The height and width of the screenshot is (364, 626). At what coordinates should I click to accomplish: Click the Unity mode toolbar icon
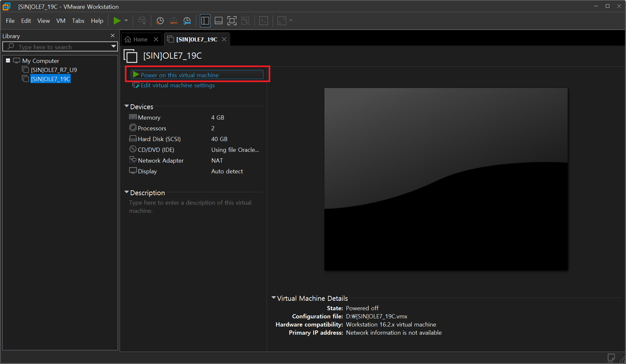pos(245,21)
